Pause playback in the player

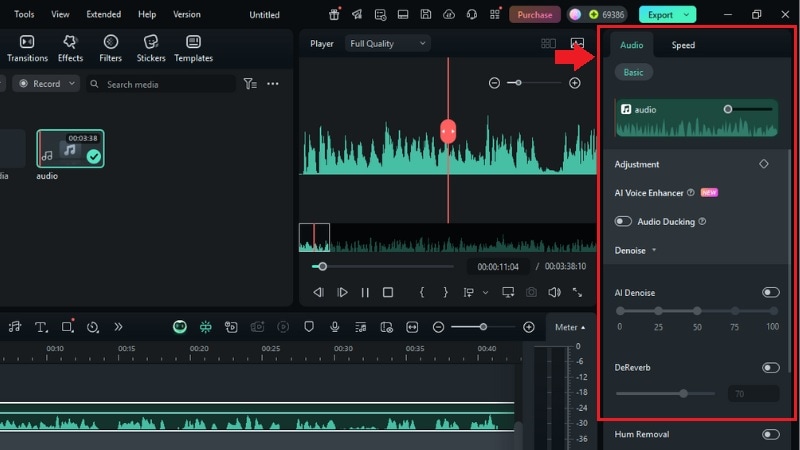[x=365, y=292]
